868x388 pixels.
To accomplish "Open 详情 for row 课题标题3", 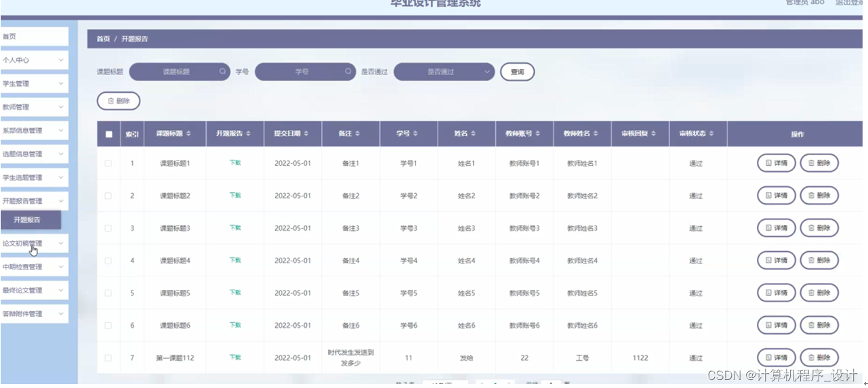I will click(x=776, y=228).
